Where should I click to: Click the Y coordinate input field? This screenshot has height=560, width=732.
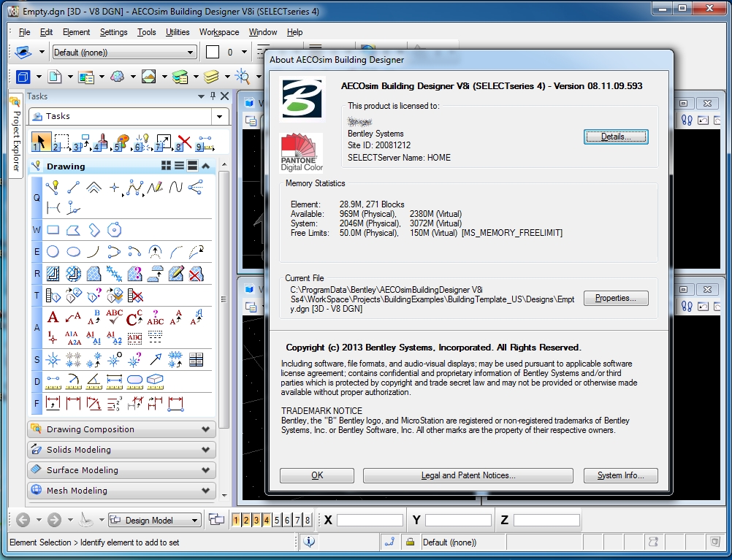[458, 520]
